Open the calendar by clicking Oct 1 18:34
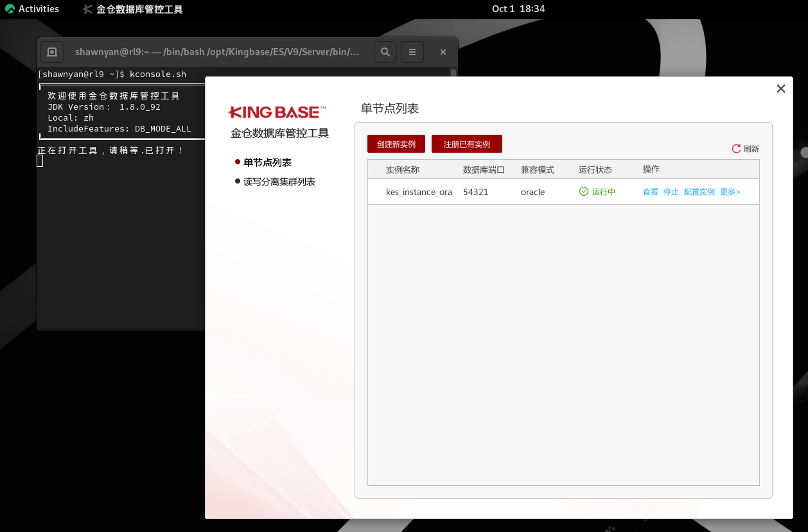The image size is (808, 532). click(x=519, y=9)
